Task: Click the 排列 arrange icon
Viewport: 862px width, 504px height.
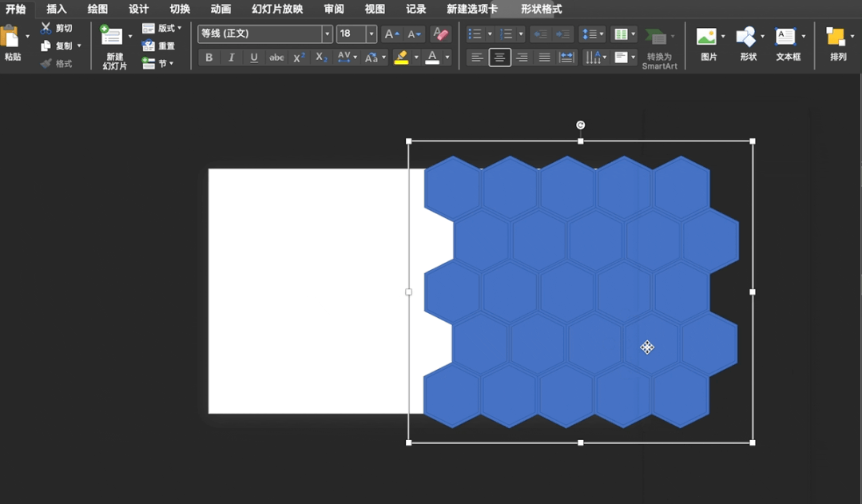Action: [x=836, y=37]
